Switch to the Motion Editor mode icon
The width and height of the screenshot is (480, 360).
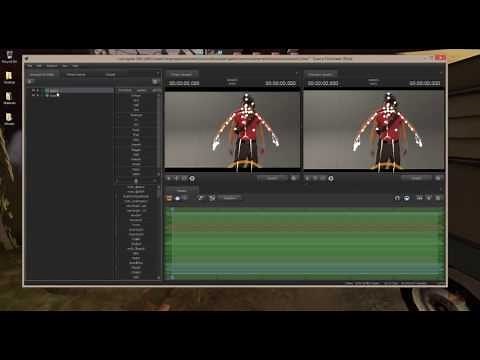[x=178, y=198]
